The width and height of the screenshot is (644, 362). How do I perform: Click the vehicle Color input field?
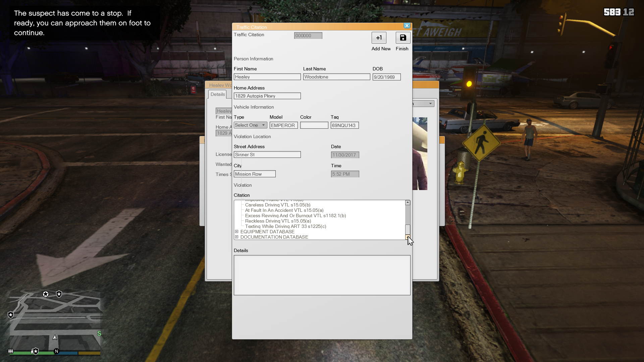point(314,125)
